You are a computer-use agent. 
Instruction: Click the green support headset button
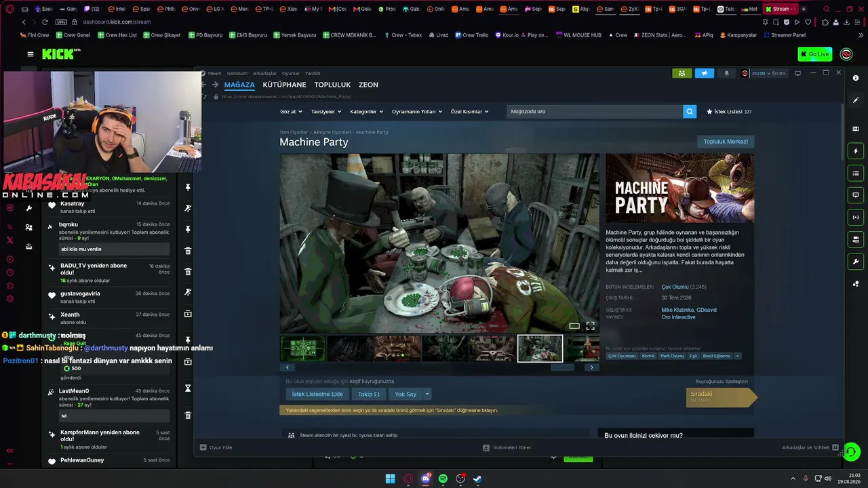click(x=851, y=451)
